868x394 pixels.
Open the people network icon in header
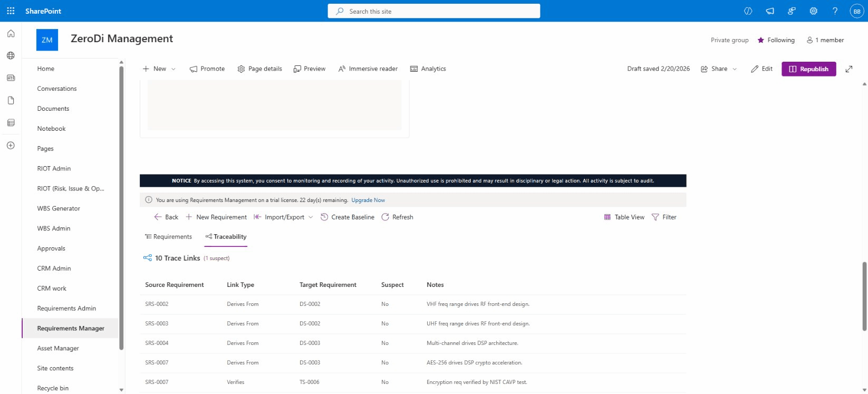(x=792, y=11)
